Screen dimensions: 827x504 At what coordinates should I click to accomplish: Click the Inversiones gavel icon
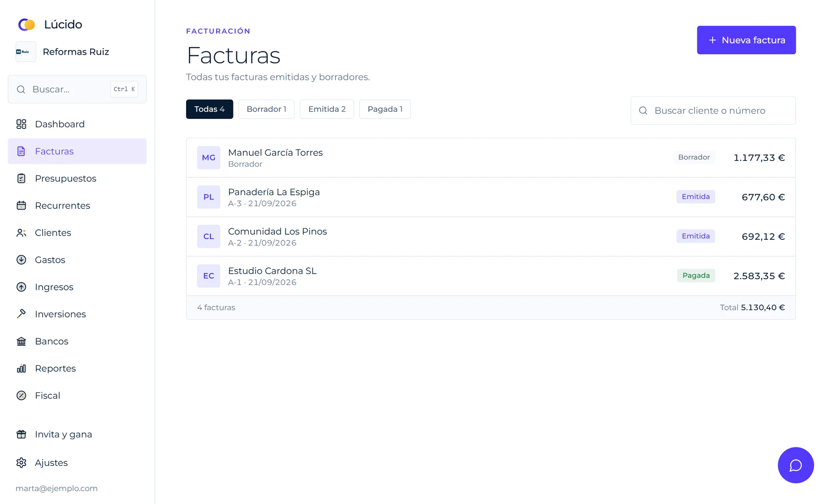click(x=21, y=314)
